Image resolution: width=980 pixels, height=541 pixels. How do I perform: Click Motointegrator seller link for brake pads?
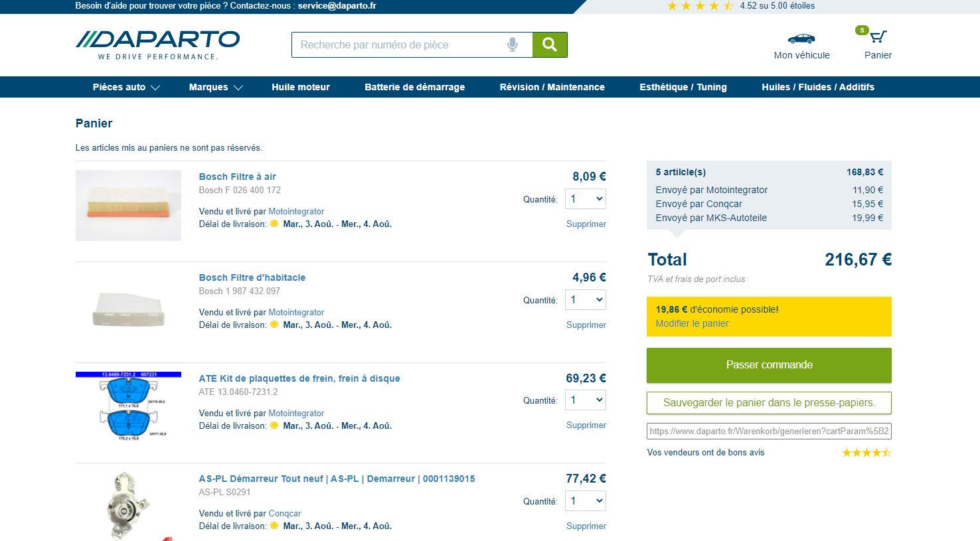point(296,414)
